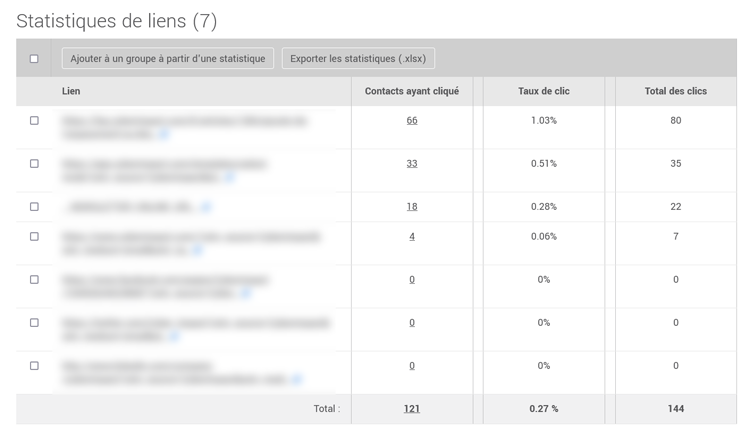View the 18 contacts who clicked
Image resolution: width=750 pixels, height=441 pixels.
coord(412,207)
